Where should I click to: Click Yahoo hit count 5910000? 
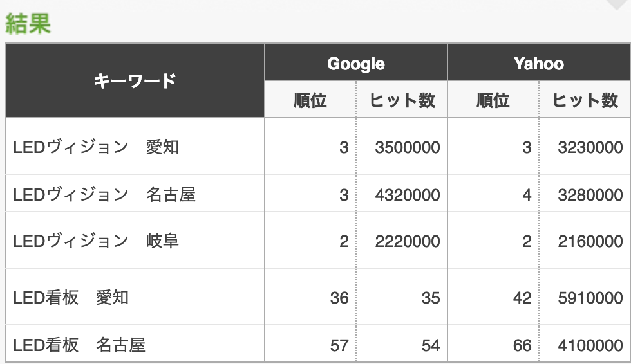point(590,298)
